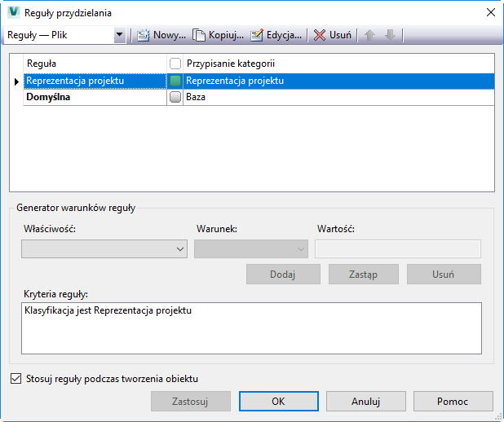The image size is (504, 422).
Task: Click the move rule up arrow
Action: (x=371, y=35)
